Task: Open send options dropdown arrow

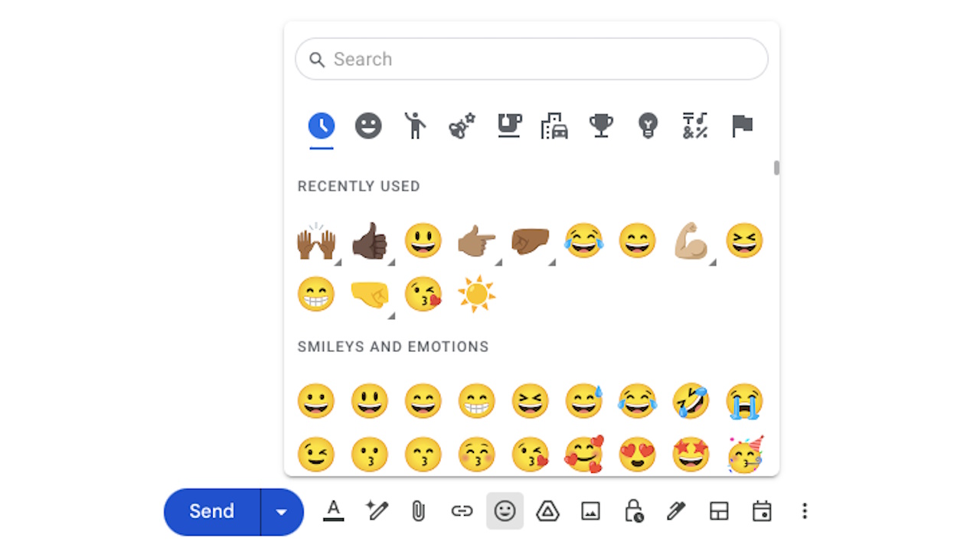Action: pyautogui.click(x=282, y=512)
